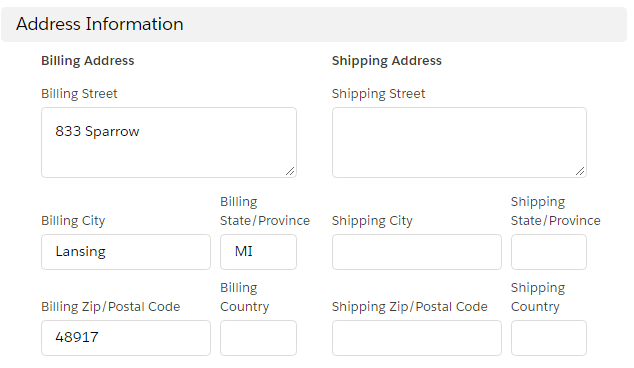The image size is (634, 368).
Task: Click the Billing City field containing Lansing
Action: pos(126,252)
